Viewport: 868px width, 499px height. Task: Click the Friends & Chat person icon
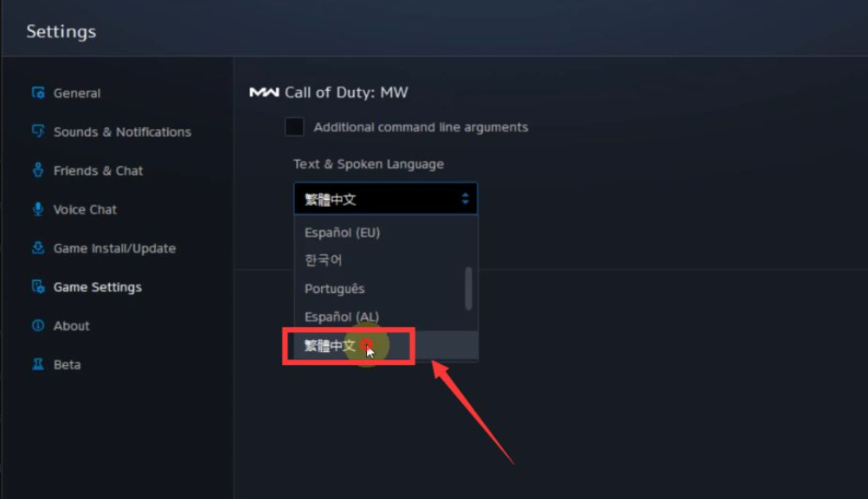[x=37, y=170]
